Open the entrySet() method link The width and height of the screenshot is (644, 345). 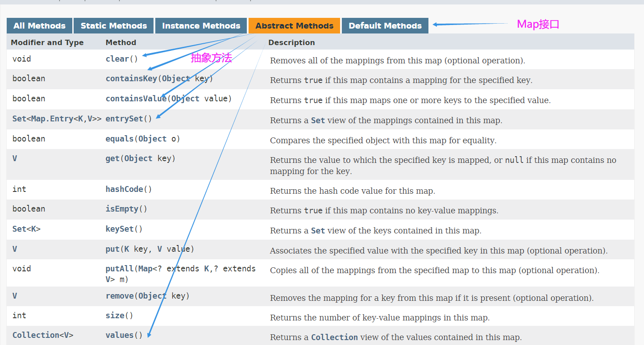tap(125, 119)
